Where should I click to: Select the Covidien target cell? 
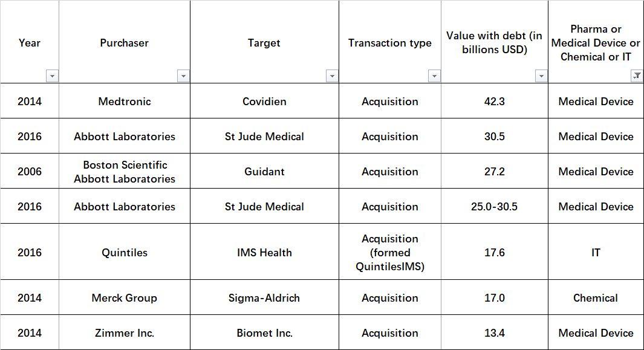click(264, 101)
